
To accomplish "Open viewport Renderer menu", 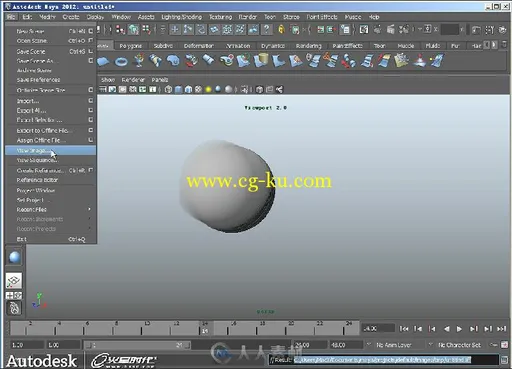I will click(133, 80).
